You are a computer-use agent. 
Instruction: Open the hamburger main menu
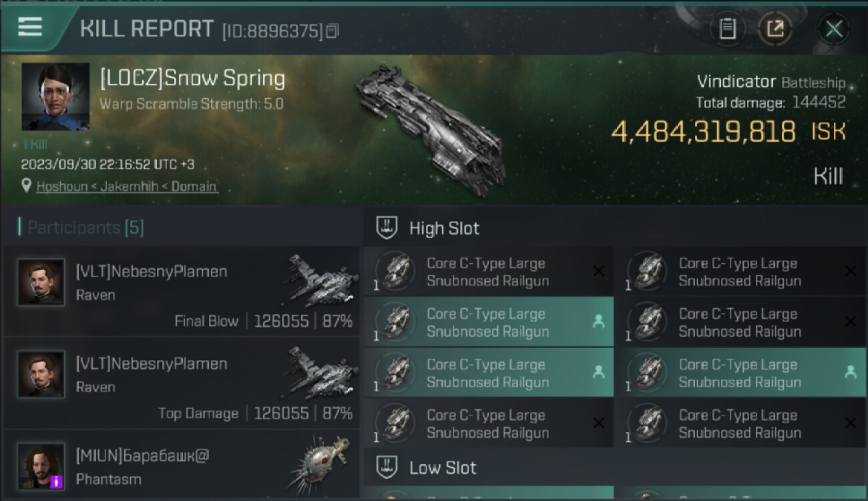[x=30, y=27]
